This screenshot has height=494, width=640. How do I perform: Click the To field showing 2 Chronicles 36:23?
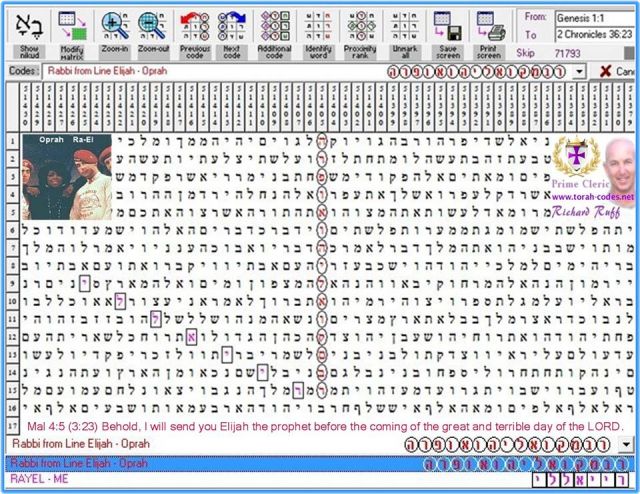(595, 34)
